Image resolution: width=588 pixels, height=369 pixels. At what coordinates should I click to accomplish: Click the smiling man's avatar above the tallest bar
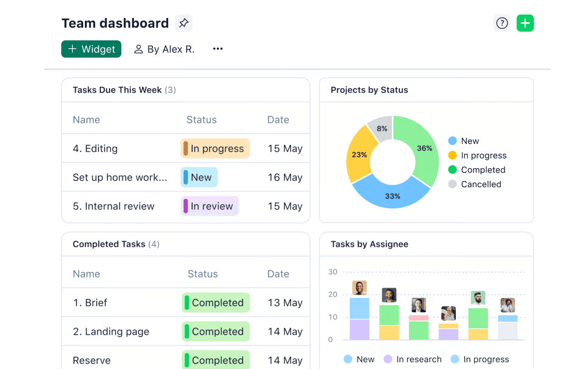(359, 289)
